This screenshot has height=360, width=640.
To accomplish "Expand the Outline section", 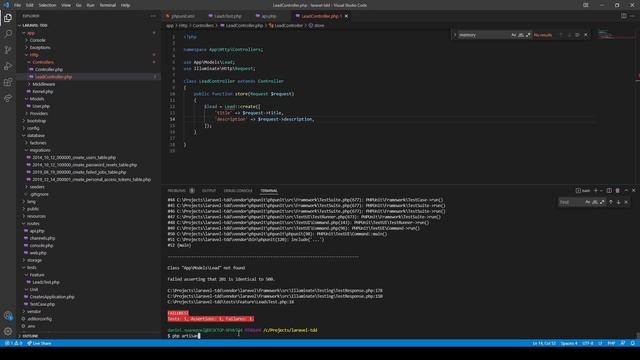I will point(30,336).
